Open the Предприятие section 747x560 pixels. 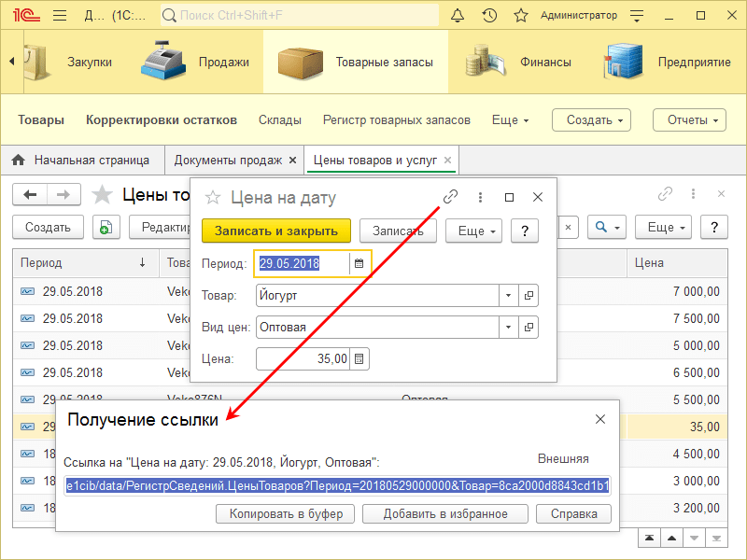[667, 62]
